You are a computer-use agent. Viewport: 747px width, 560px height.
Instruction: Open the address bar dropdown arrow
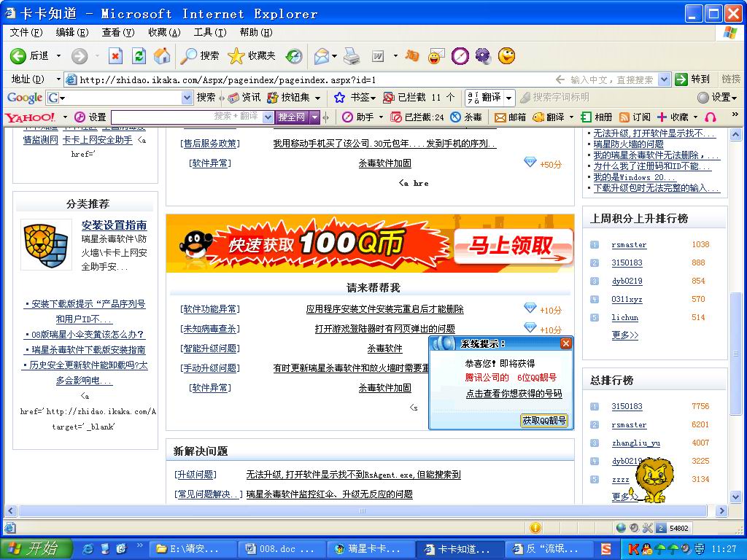(x=665, y=79)
